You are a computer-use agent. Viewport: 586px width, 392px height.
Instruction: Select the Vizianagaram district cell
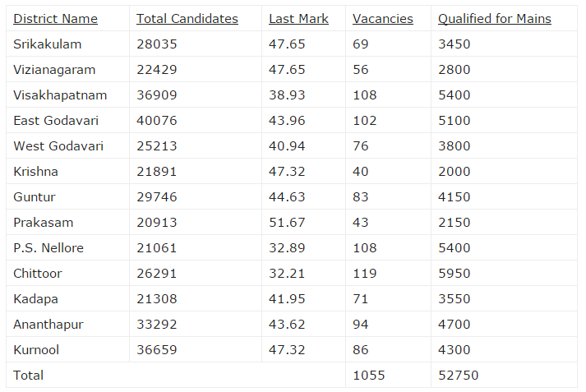tap(54, 70)
